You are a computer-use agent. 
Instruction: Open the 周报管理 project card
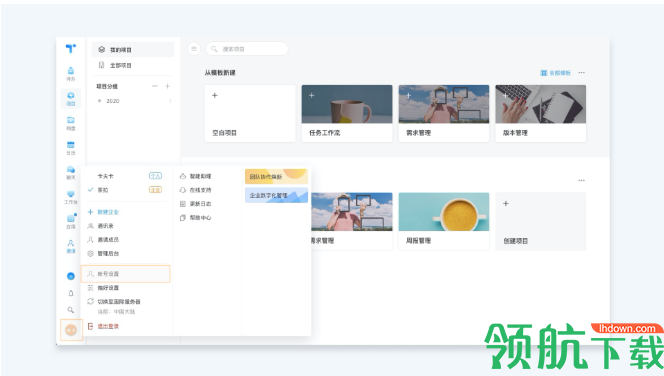pos(444,221)
